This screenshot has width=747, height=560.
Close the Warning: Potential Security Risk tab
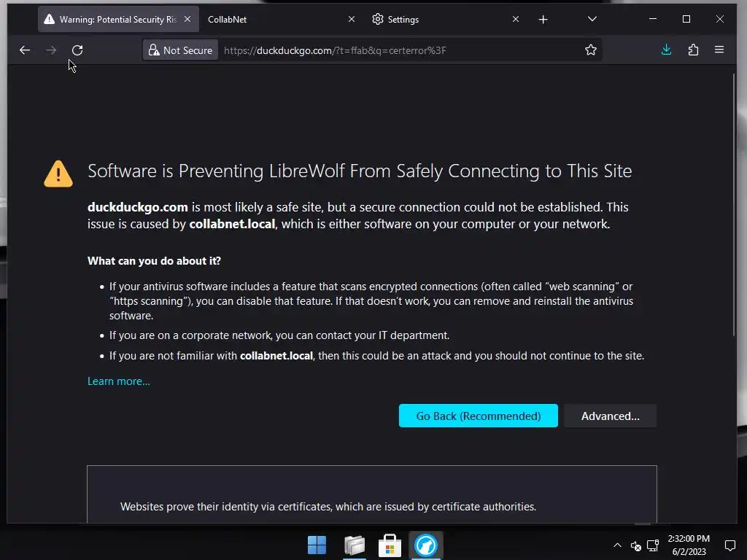pos(187,19)
